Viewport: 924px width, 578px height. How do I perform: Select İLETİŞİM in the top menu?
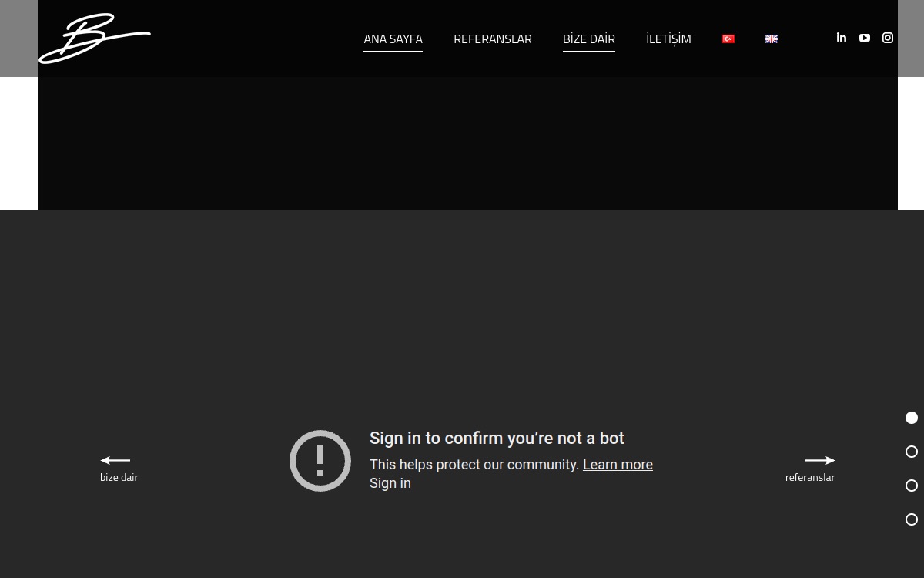[668, 39]
